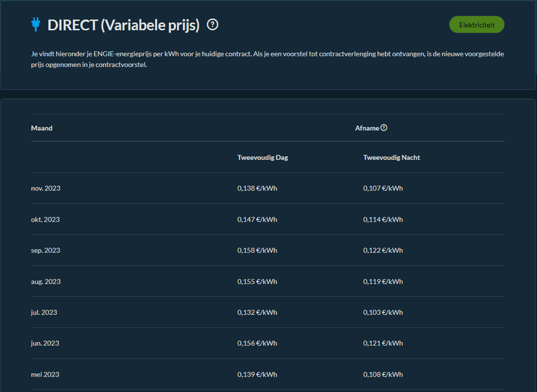Select the DIRECT (Variabele prijs) heading
This screenshot has height=392, width=537.
point(124,25)
